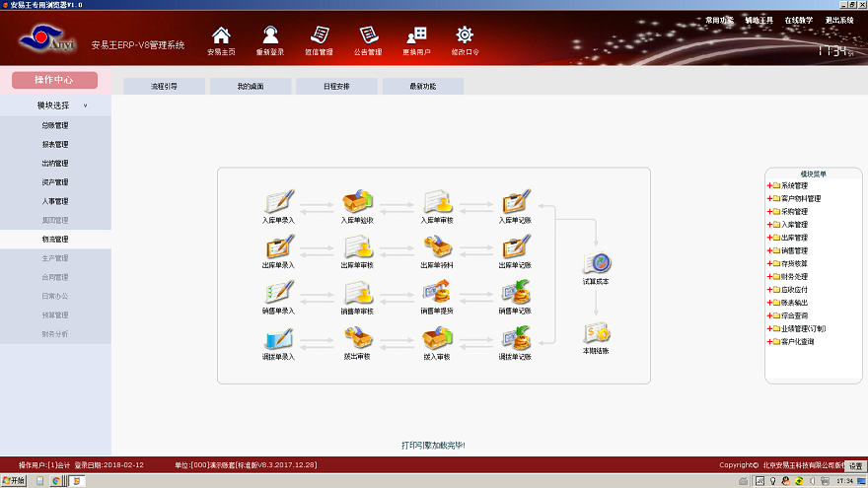This screenshot has height=488, width=868.
Task: Open 销售单录入 checklist icon
Action: point(278,293)
